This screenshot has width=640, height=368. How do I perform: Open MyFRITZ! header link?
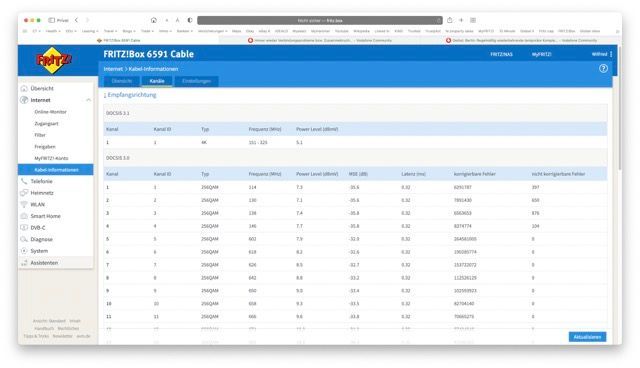(541, 54)
